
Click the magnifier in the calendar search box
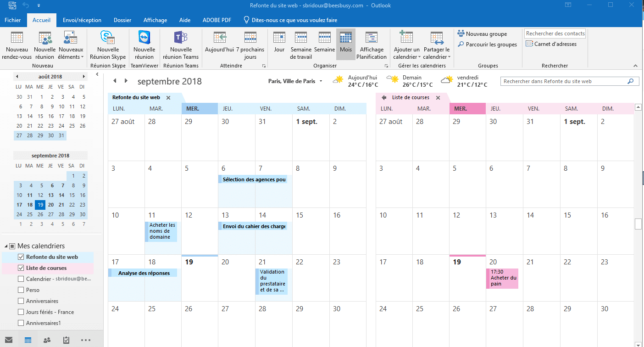630,81
